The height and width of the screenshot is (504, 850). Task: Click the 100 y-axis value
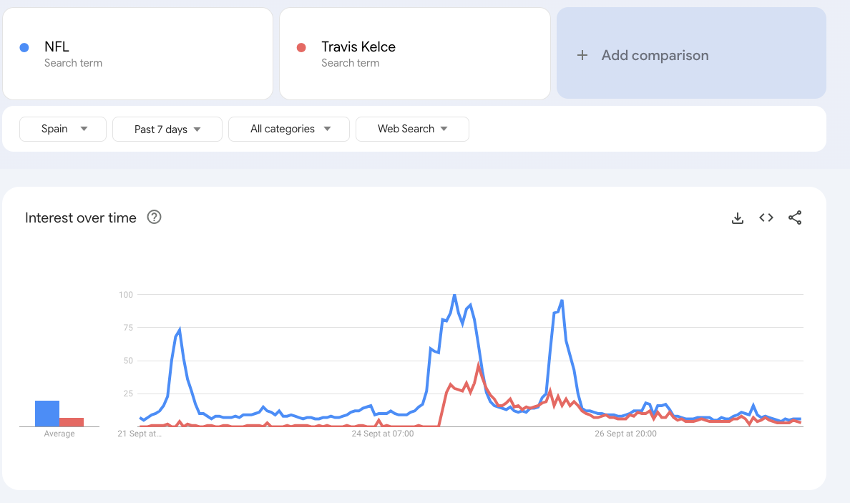coord(126,295)
